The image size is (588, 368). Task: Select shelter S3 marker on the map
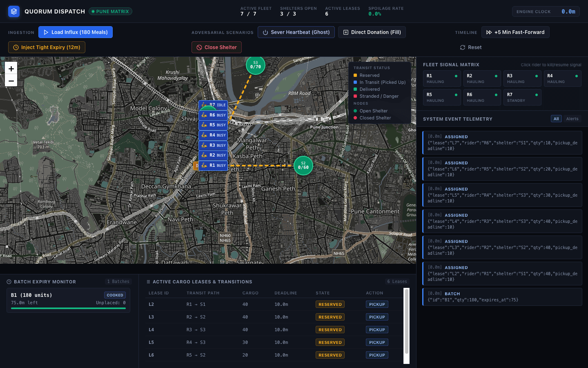point(256,65)
